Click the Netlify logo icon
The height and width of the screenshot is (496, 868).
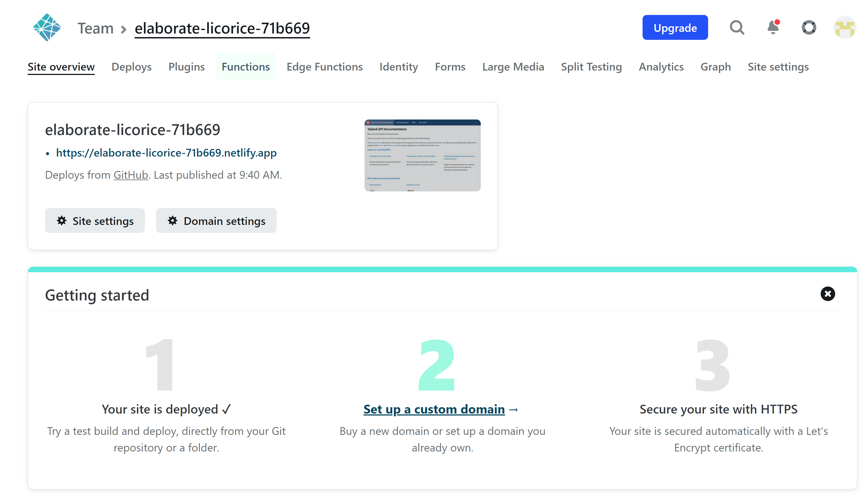point(46,27)
